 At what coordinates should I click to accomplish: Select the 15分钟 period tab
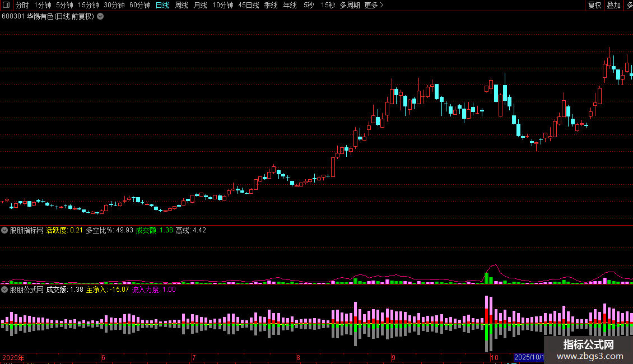(89, 5)
